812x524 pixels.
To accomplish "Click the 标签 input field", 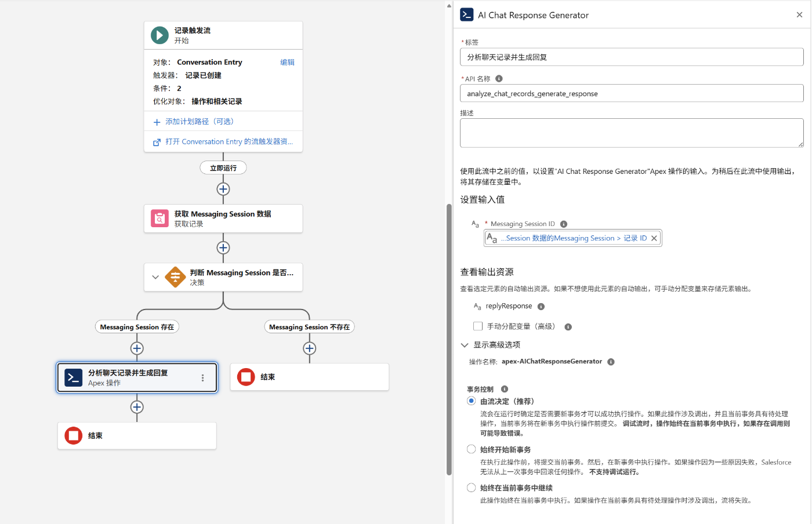I will pos(632,57).
